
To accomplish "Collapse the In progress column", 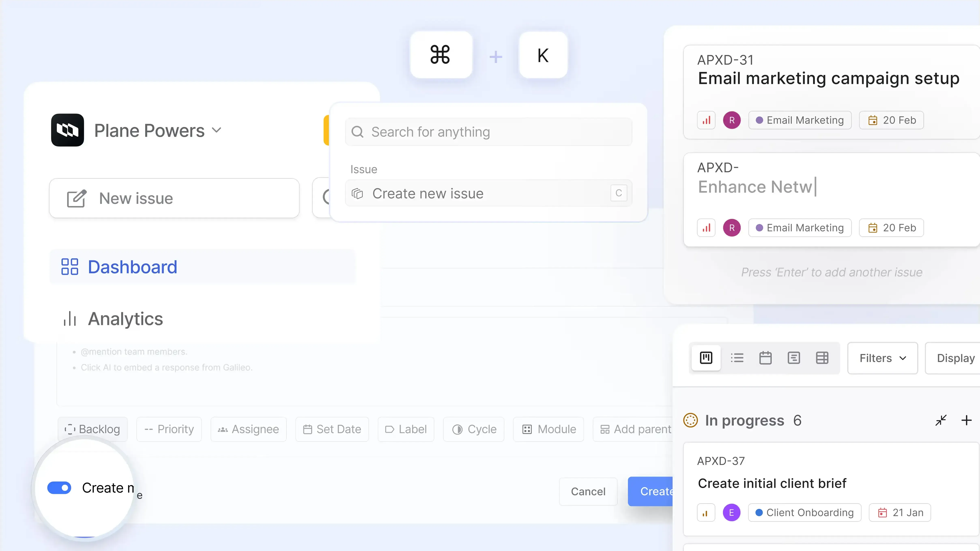I will (x=941, y=420).
